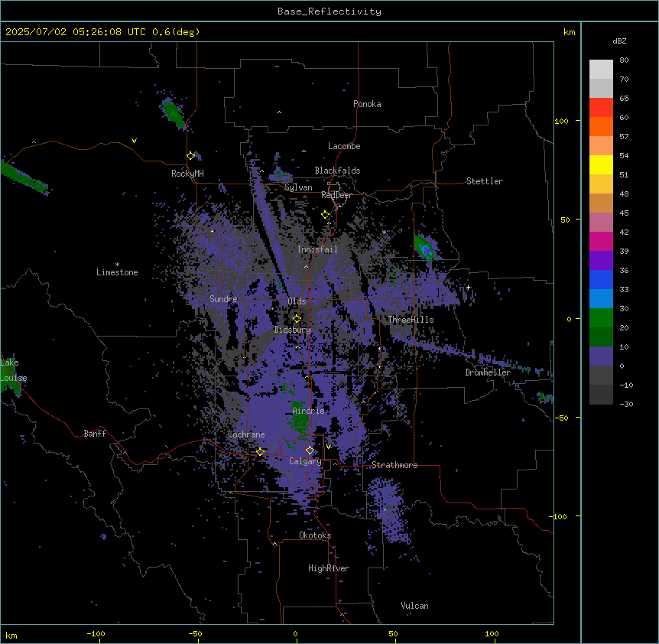This screenshot has height=644, width=659.
Task: Click the Stettler city label
Action: pyautogui.click(x=485, y=181)
